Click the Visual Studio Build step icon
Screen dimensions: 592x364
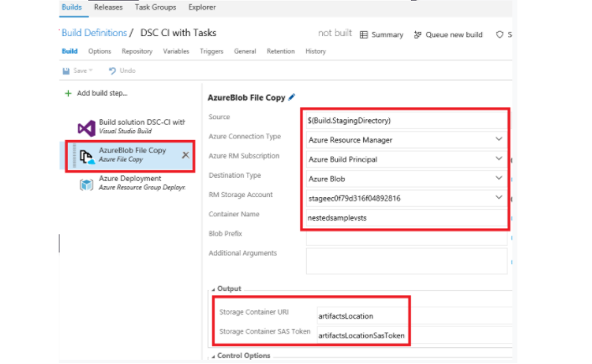[86, 127]
